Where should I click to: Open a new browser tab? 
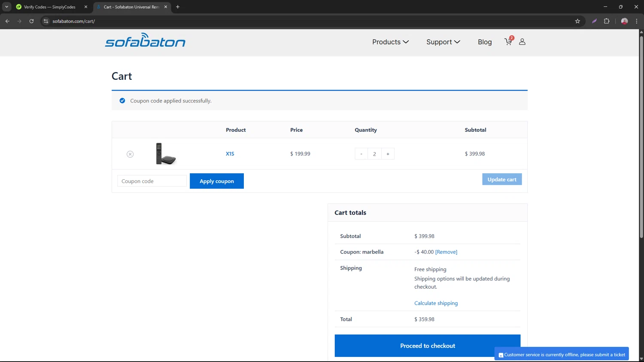178,7
